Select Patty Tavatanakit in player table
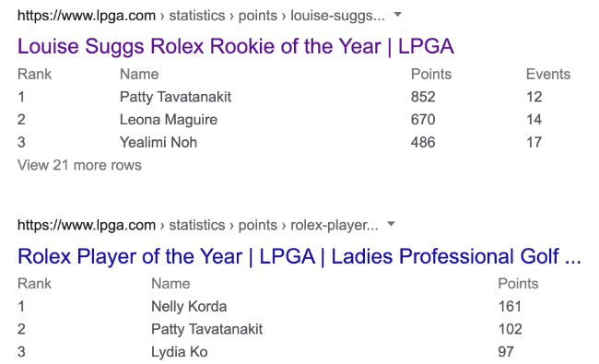The width and height of the screenshot is (599, 364). [206, 329]
